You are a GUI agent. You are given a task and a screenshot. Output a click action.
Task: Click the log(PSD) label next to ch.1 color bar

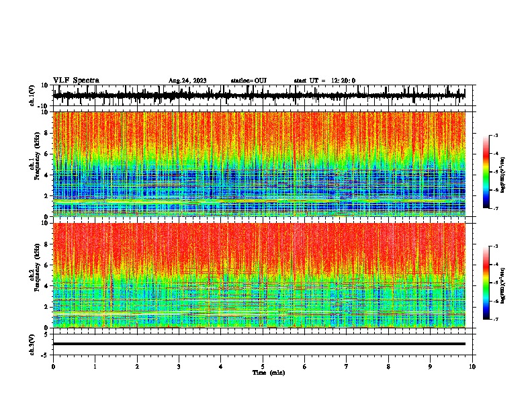coord(503,175)
